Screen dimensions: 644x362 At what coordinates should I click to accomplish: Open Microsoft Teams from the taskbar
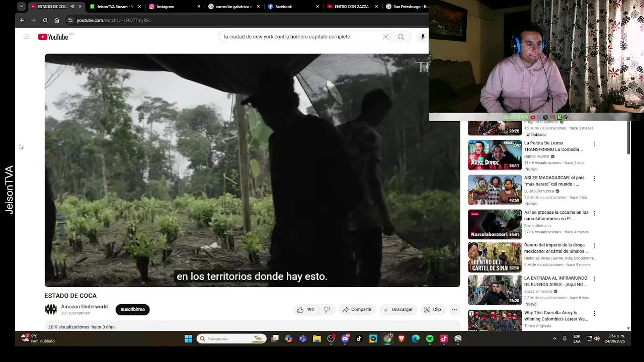pos(303,339)
